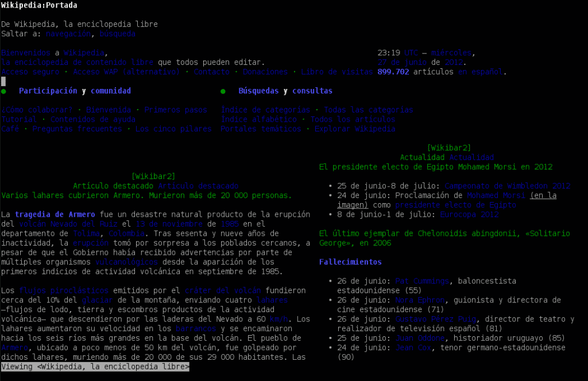This screenshot has height=381, width=588.
Task: Open the búsqueda link
Action: pos(119,33)
